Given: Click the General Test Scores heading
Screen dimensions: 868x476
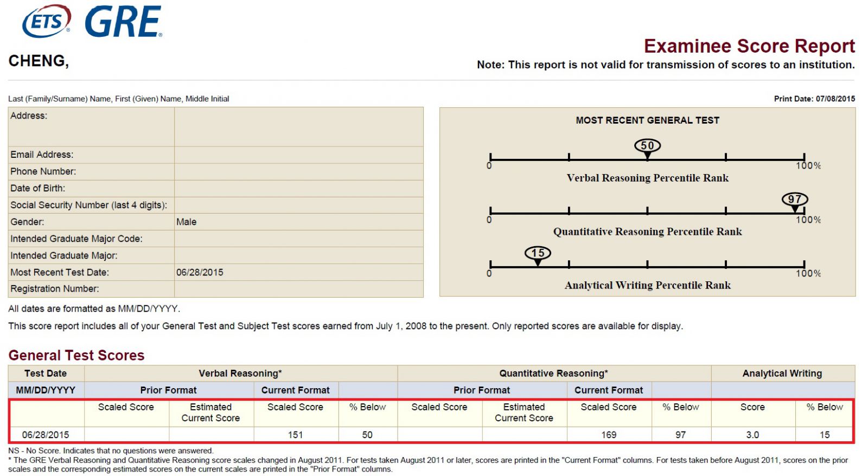Looking at the screenshot, I should (76, 355).
